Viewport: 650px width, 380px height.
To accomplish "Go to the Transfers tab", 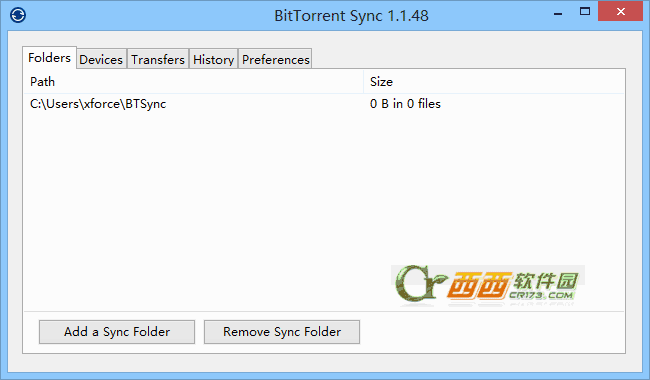I will click(x=158, y=60).
